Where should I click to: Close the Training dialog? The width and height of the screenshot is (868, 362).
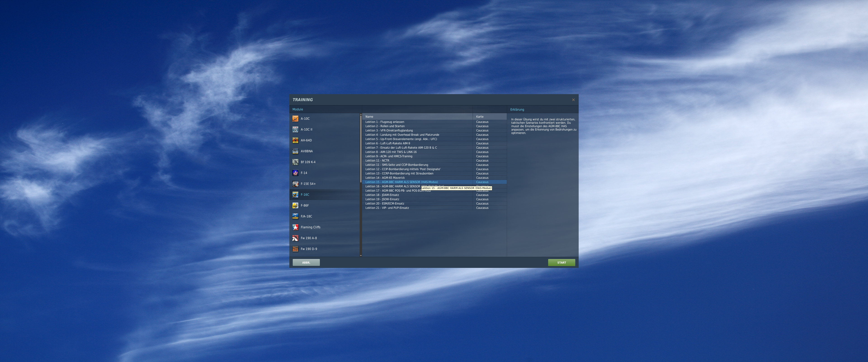click(573, 100)
